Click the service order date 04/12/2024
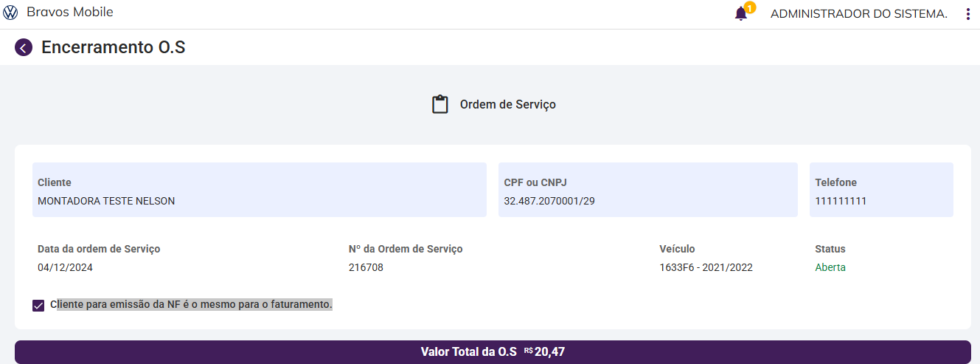This screenshot has width=980, height=364. point(66,267)
